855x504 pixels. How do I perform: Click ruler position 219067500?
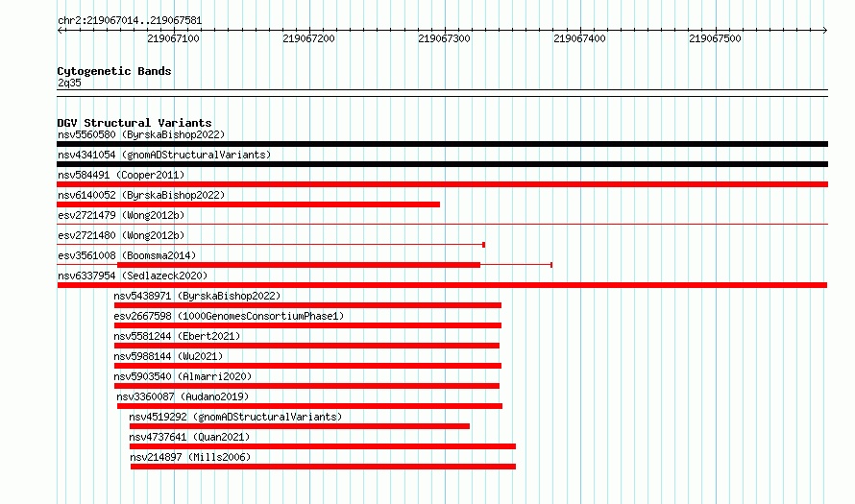coord(715,38)
